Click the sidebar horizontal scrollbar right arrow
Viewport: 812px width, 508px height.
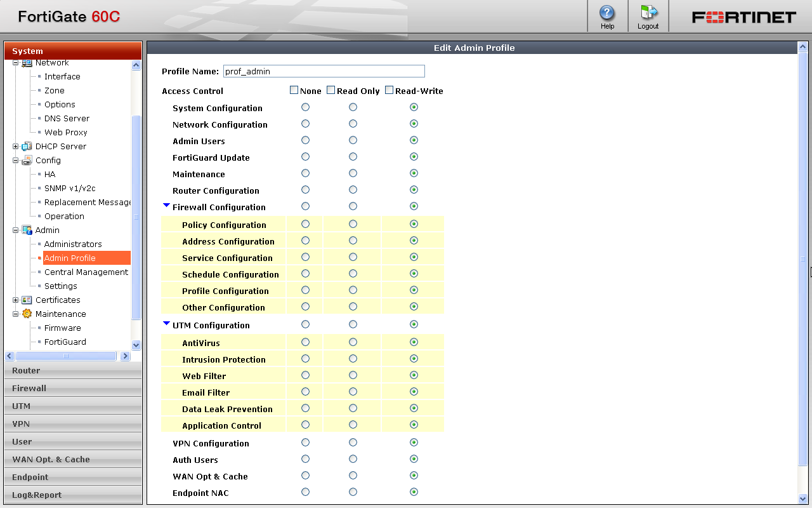click(125, 356)
